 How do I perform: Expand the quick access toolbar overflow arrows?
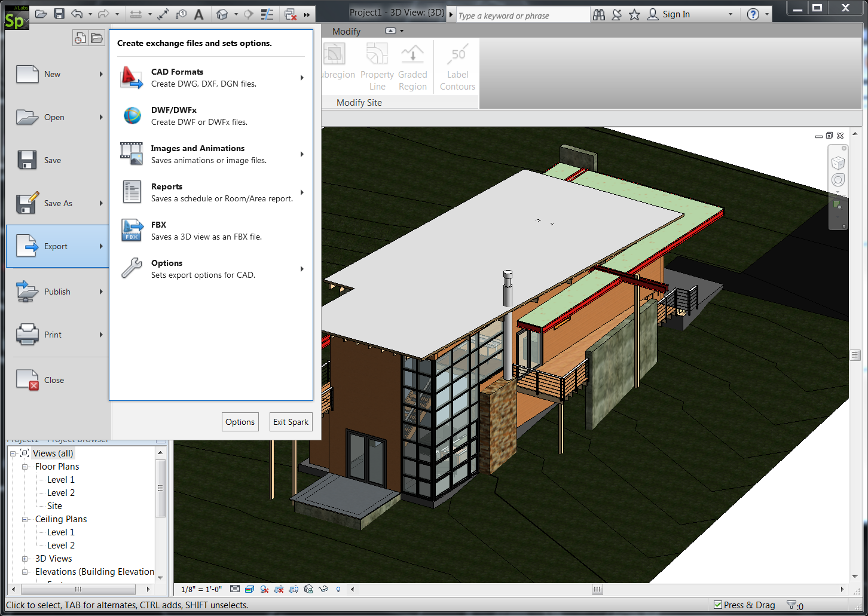pyautogui.click(x=307, y=14)
